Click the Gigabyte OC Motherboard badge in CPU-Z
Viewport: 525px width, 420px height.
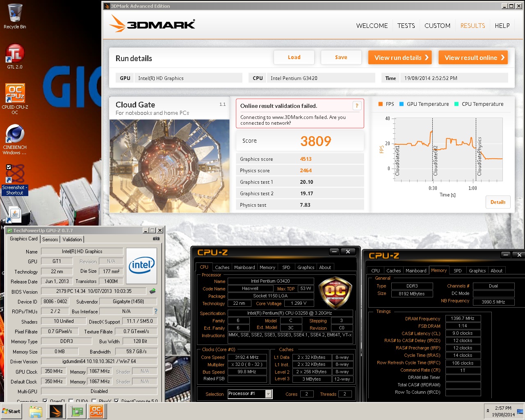tap(335, 292)
